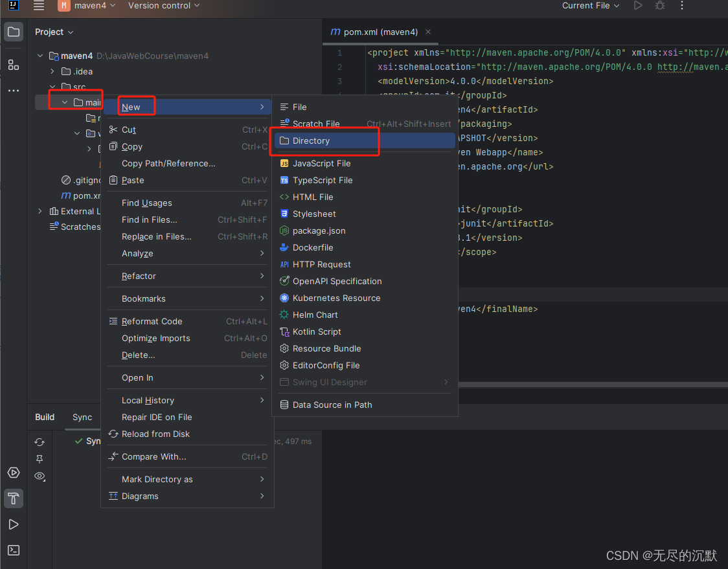Open the Terminal tool window
Screen dimensions: 728x569
tap(14, 550)
